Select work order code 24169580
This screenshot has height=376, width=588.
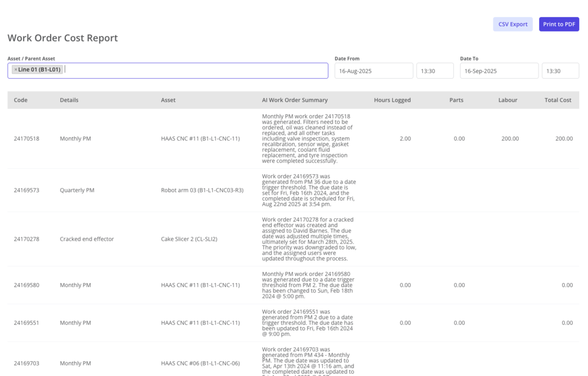(26, 285)
